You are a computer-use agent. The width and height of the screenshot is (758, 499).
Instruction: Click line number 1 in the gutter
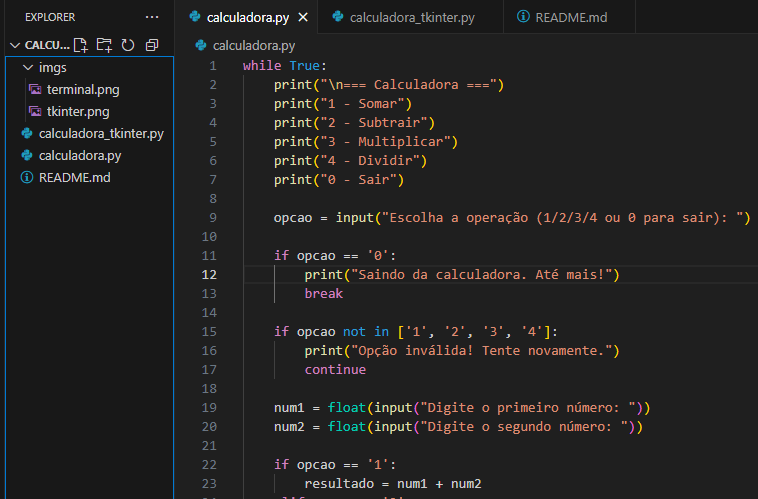(x=213, y=66)
